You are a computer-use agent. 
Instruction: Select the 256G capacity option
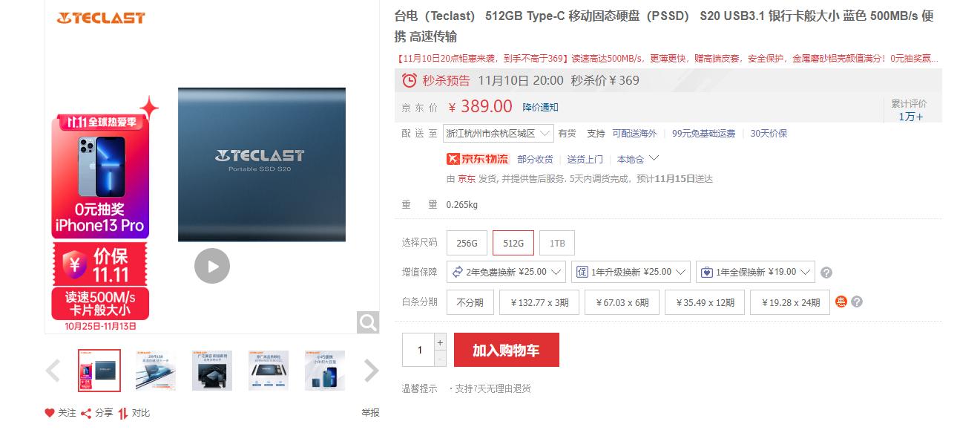467,243
